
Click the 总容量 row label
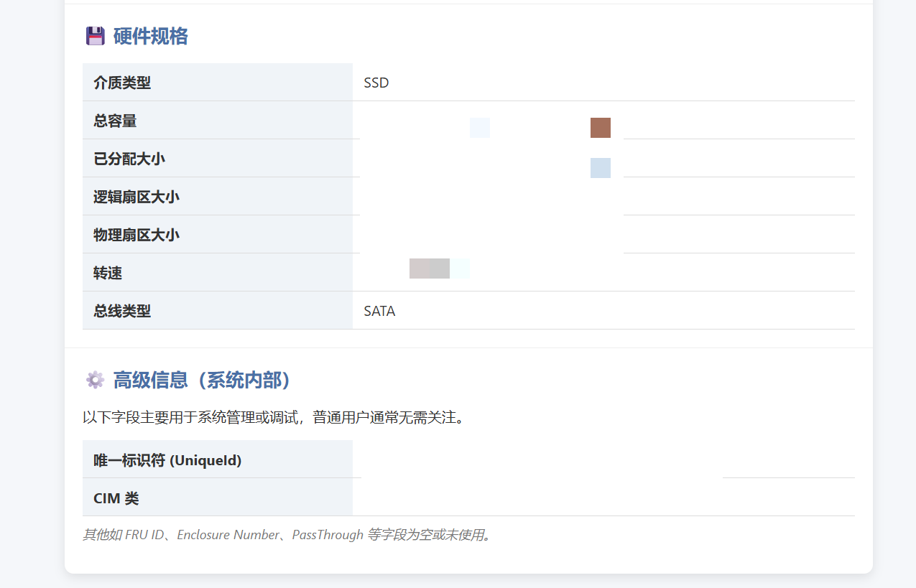[218, 121]
